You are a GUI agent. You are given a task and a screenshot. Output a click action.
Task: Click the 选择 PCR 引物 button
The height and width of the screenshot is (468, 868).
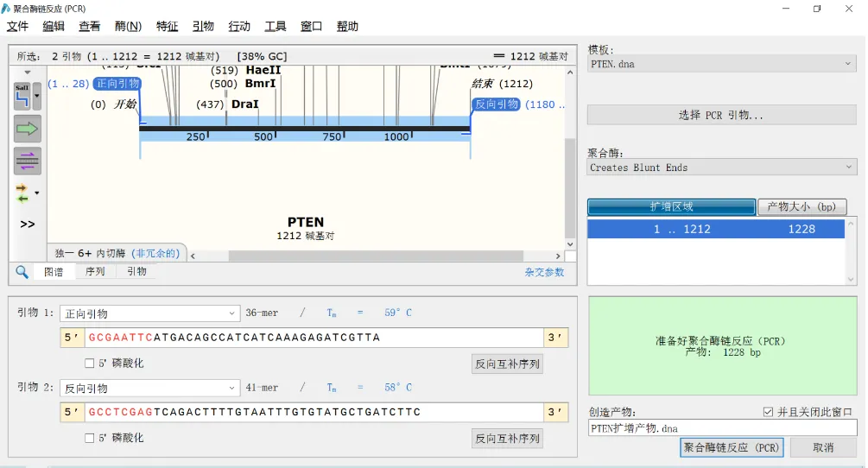pyautogui.click(x=720, y=115)
